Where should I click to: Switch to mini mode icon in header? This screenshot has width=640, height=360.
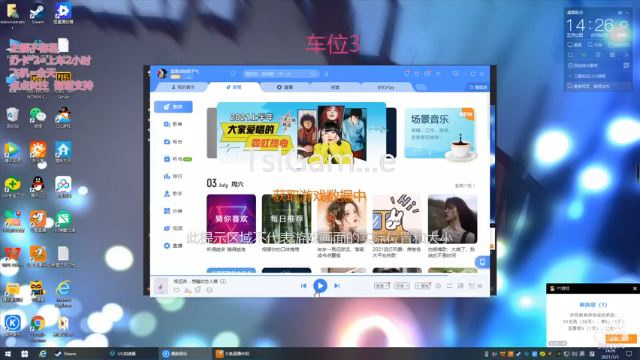pos(456,74)
